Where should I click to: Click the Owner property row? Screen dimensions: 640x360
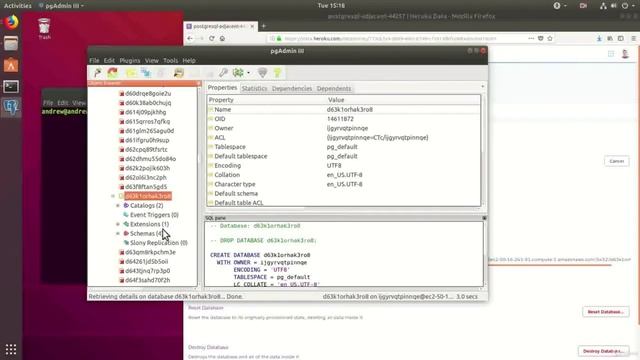coord(344,128)
